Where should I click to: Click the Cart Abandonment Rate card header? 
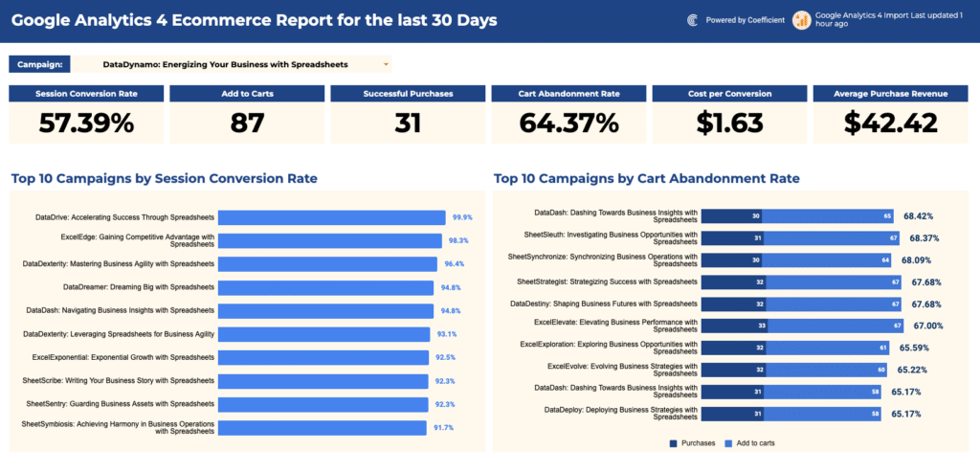[568, 94]
